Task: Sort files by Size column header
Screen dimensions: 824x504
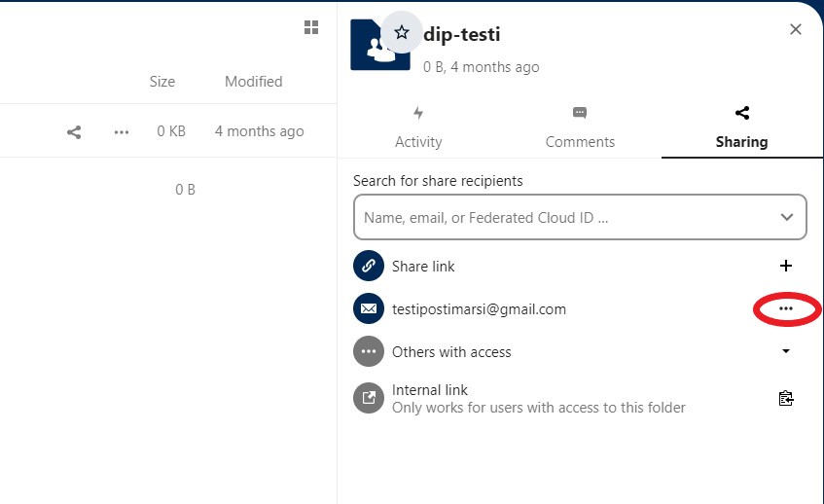Action: coord(161,82)
